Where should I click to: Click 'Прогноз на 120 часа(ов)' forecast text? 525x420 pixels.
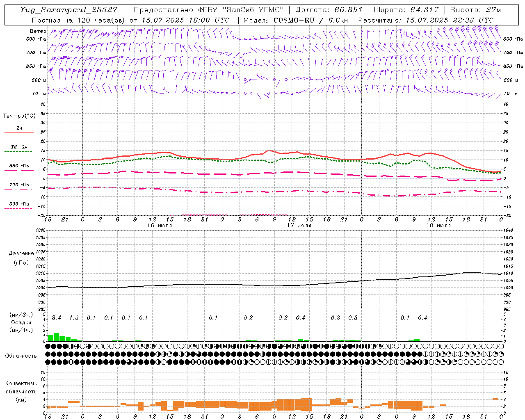(x=79, y=20)
